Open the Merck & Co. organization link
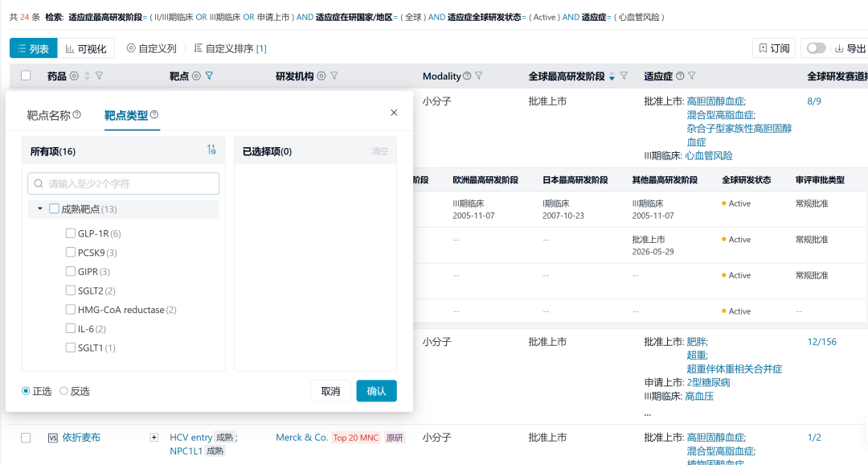 coord(301,438)
